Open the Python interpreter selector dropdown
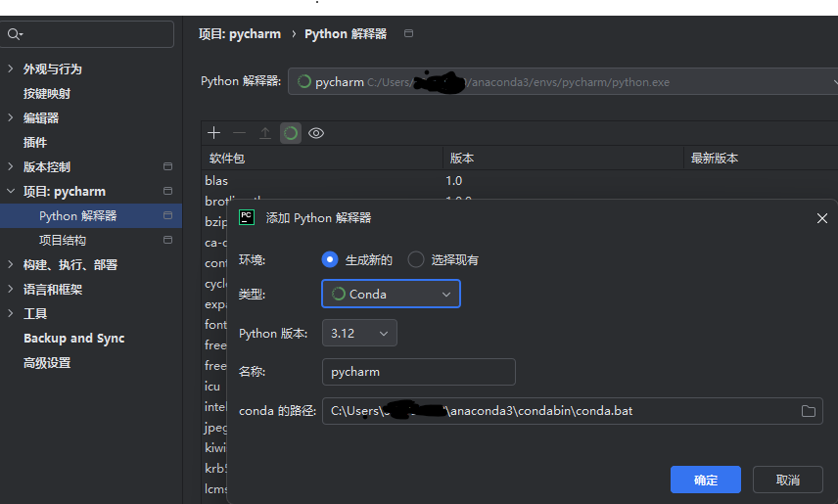Viewport: 838px width, 504px height. [563, 82]
